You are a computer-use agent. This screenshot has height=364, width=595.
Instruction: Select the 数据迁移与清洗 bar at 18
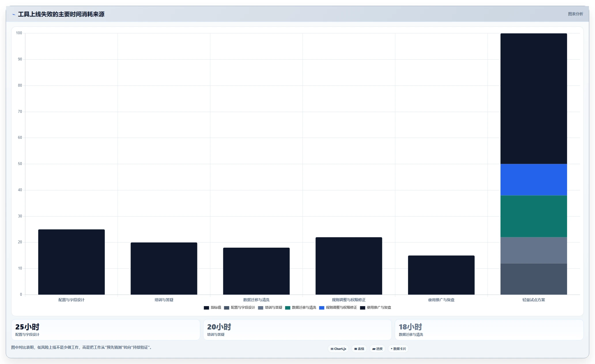point(256,271)
